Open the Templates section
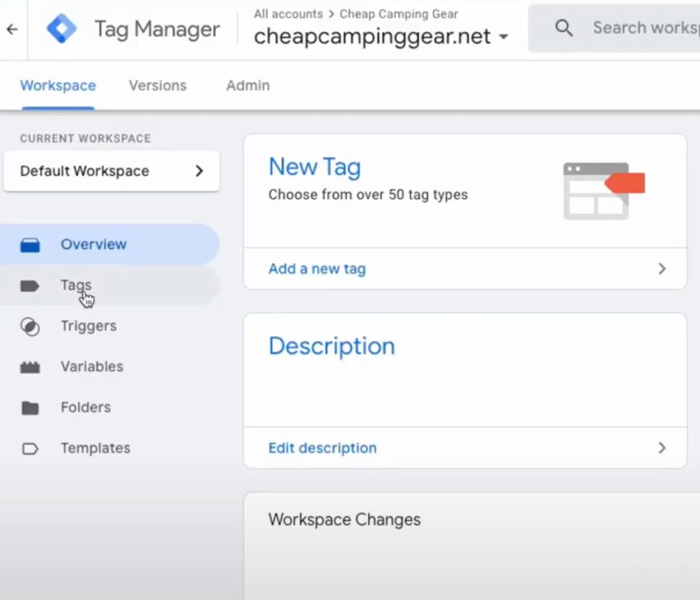This screenshot has height=600, width=700. click(x=109, y=448)
